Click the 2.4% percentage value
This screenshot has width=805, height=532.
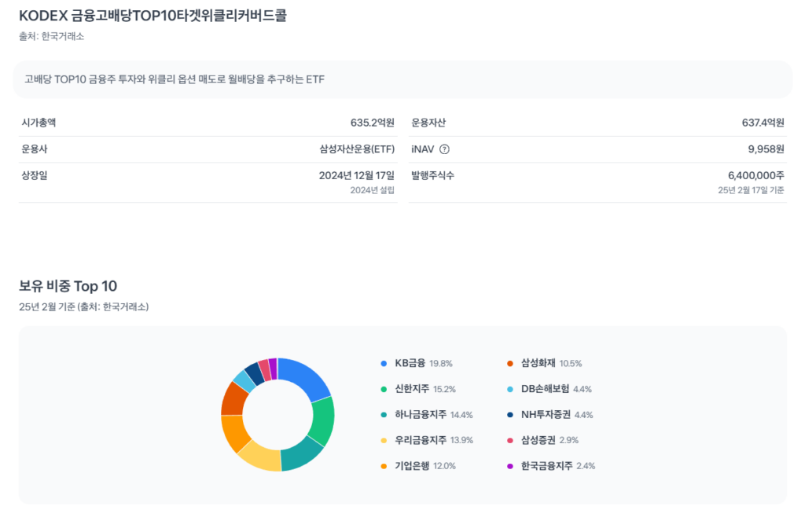click(586, 466)
